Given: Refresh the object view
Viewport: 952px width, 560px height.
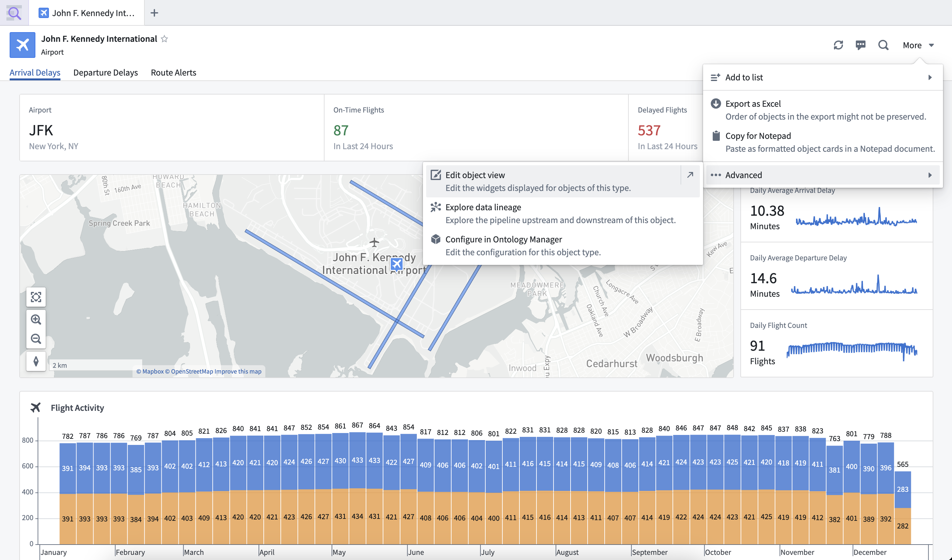Looking at the screenshot, I should click(x=838, y=45).
